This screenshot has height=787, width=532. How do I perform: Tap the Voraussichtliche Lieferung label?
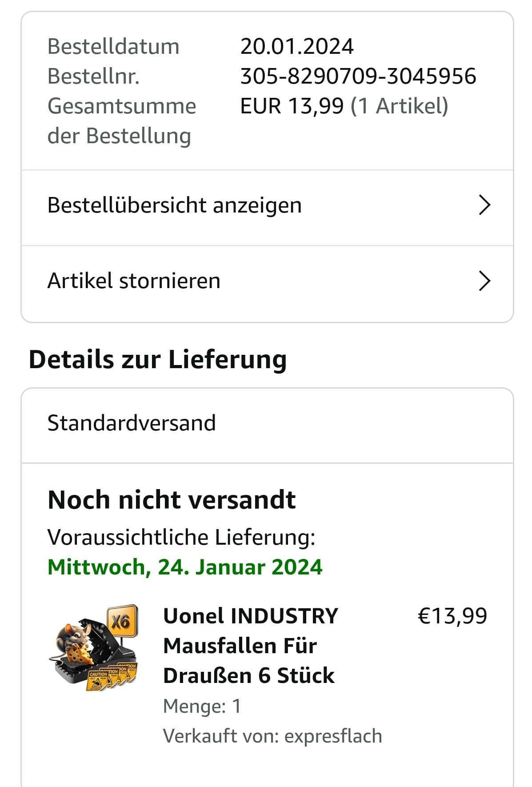point(181,537)
